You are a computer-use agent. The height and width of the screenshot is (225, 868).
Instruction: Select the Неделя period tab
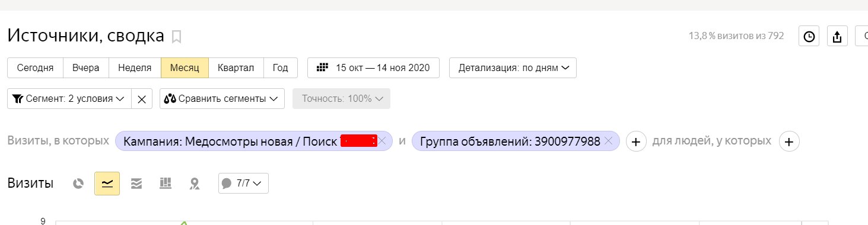point(135,67)
